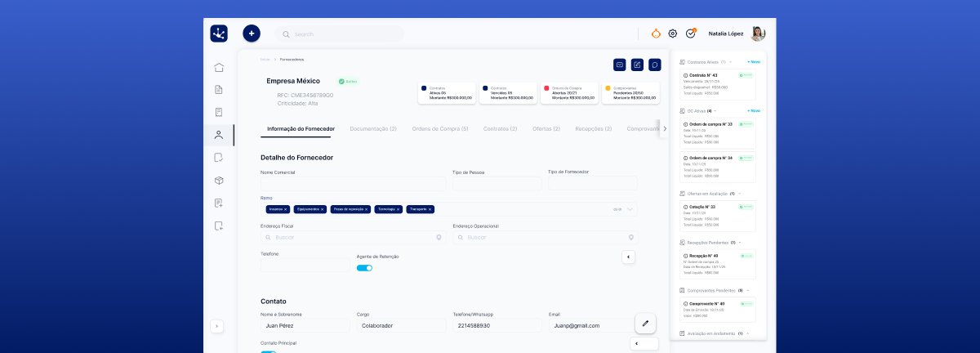Open the document-check sidebar icon
980x353 pixels.
[219, 157]
